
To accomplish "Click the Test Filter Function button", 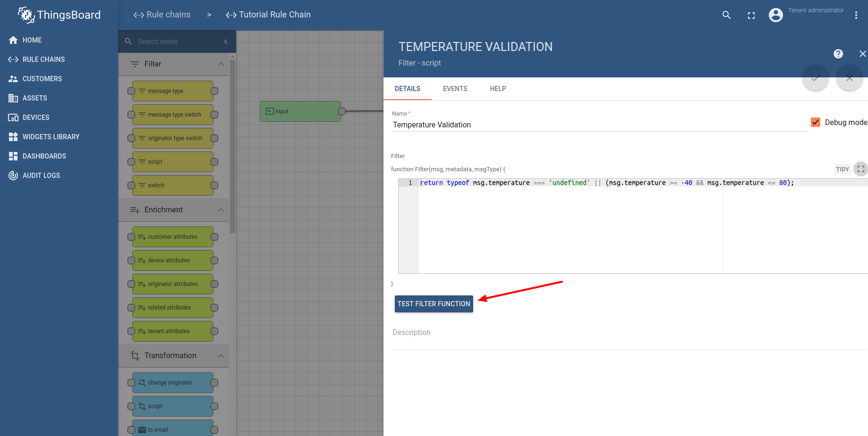I will pos(434,304).
